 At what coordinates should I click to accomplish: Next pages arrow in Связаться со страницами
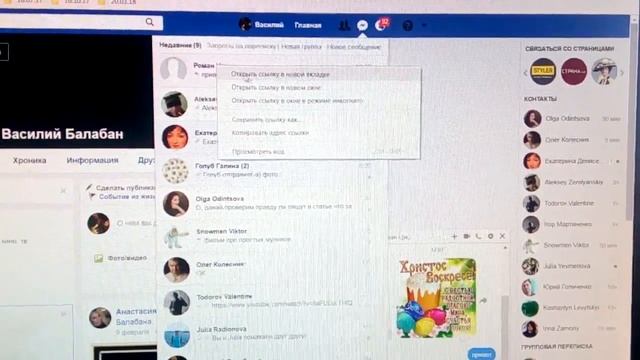pyautogui.click(x=622, y=73)
